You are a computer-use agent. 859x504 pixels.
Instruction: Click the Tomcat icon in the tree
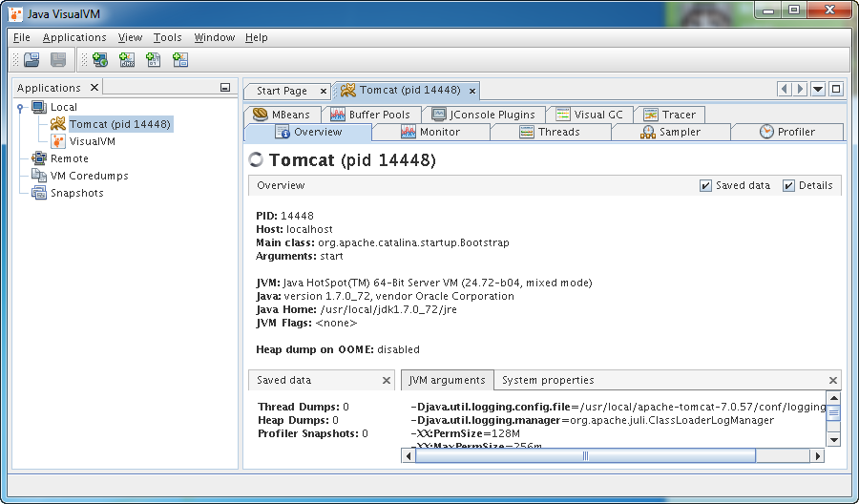58,124
